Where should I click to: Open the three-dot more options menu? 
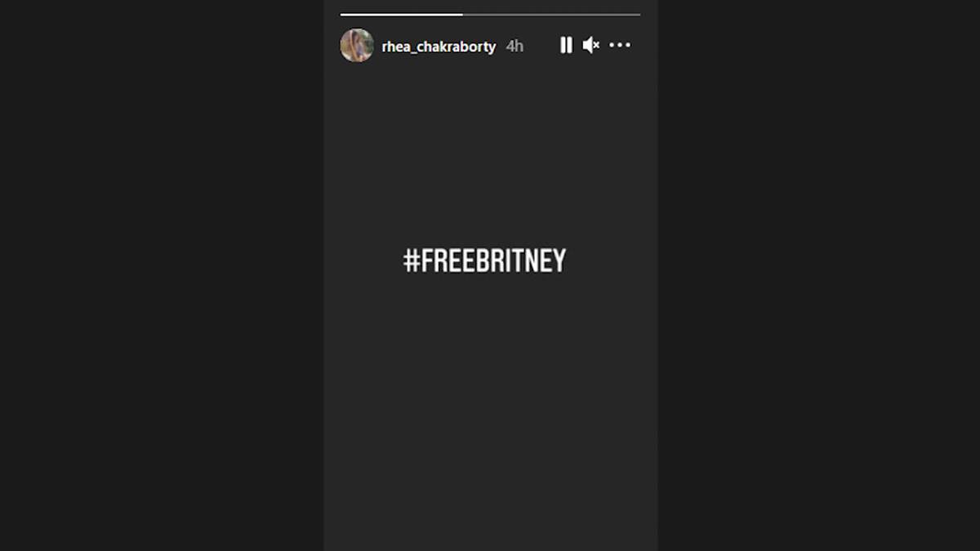tap(620, 46)
